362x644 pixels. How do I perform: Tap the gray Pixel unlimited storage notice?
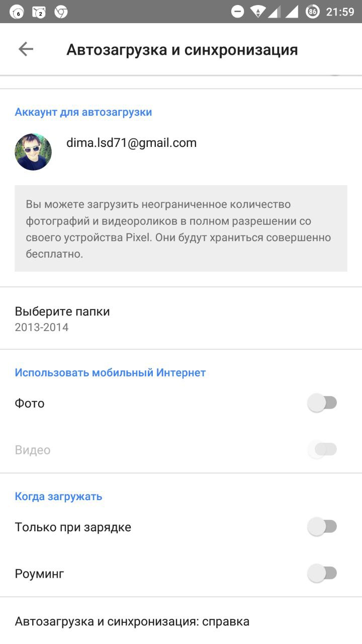(181, 228)
